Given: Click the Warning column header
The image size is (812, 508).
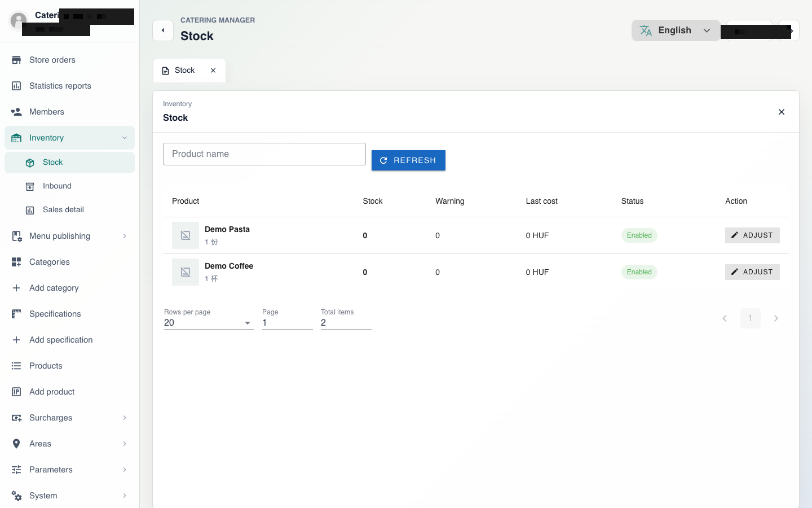Looking at the screenshot, I should pyautogui.click(x=450, y=201).
